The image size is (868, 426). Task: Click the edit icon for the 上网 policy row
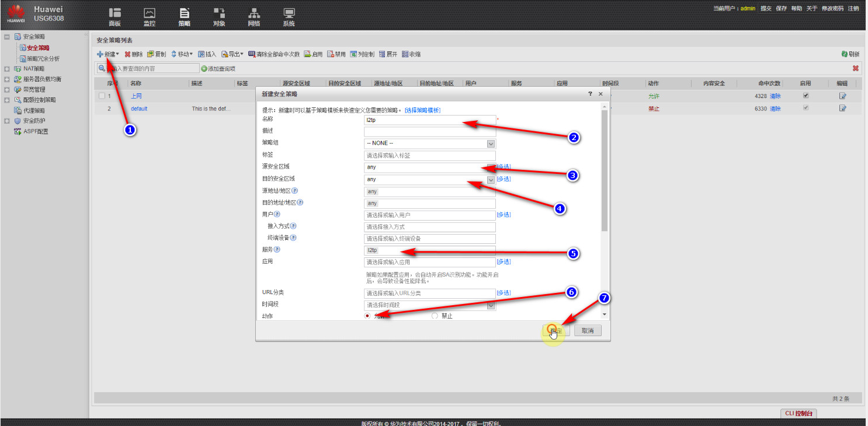[842, 96]
